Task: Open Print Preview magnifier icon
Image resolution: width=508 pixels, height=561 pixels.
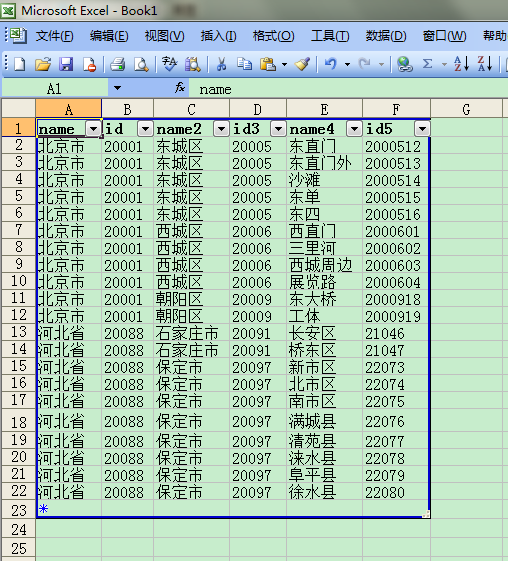Action: (x=141, y=64)
